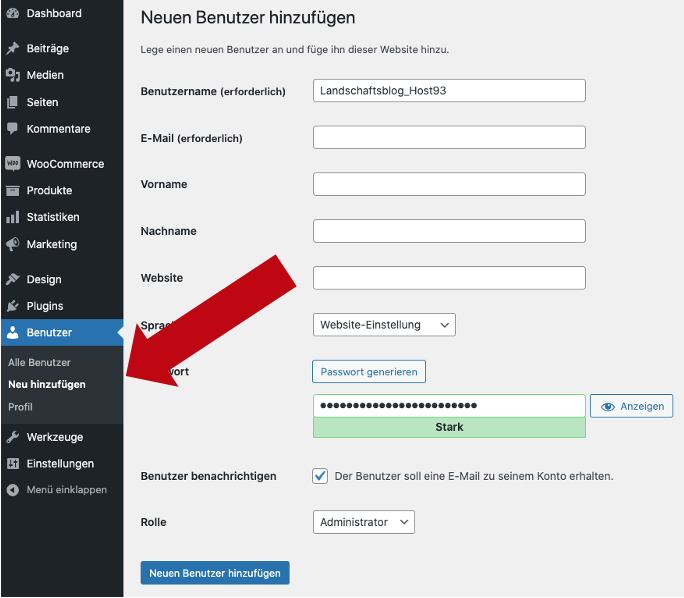Focus the E-Mail input field

pos(449,137)
